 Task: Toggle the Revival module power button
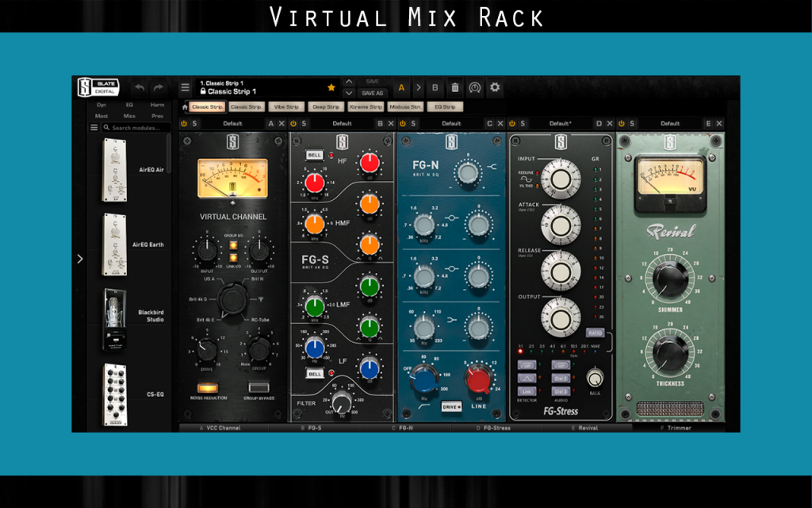click(x=622, y=123)
